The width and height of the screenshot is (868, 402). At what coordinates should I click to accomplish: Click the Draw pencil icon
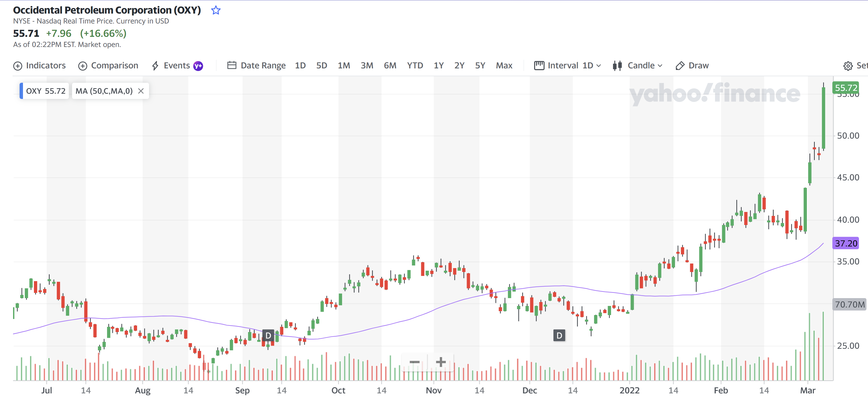[x=680, y=66]
